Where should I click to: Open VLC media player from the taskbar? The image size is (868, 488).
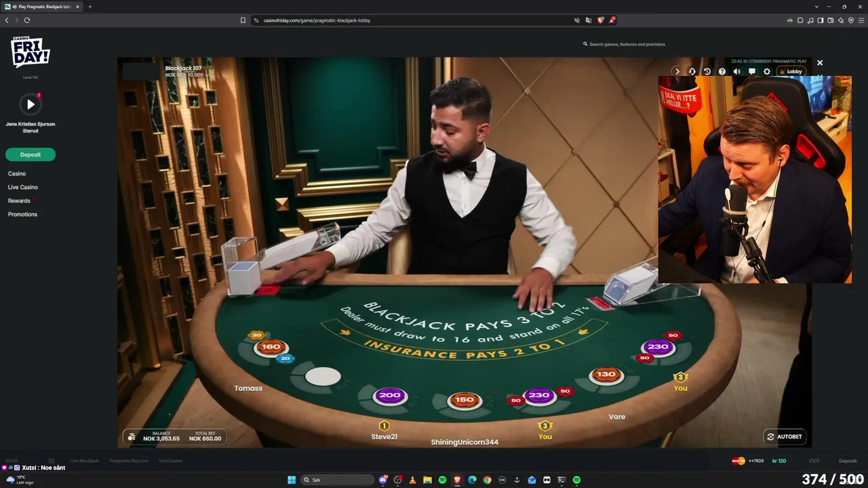pyautogui.click(x=412, y=480)
